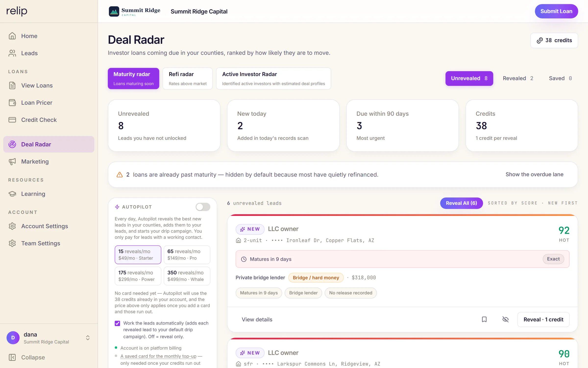This screenshot has width=588, height=368.
Task: Switch to the Maturity radar tab
Action: [x=134, y=79]
